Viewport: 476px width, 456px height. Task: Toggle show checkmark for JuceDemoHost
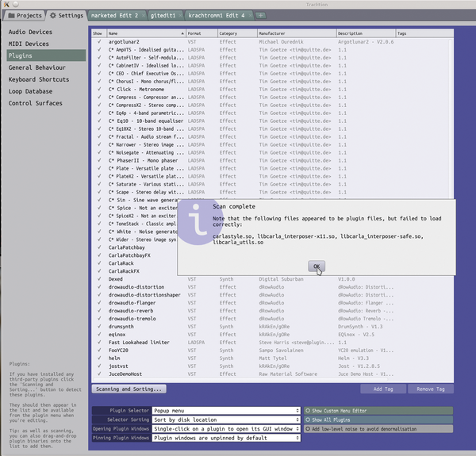click(x=99, y=374)
